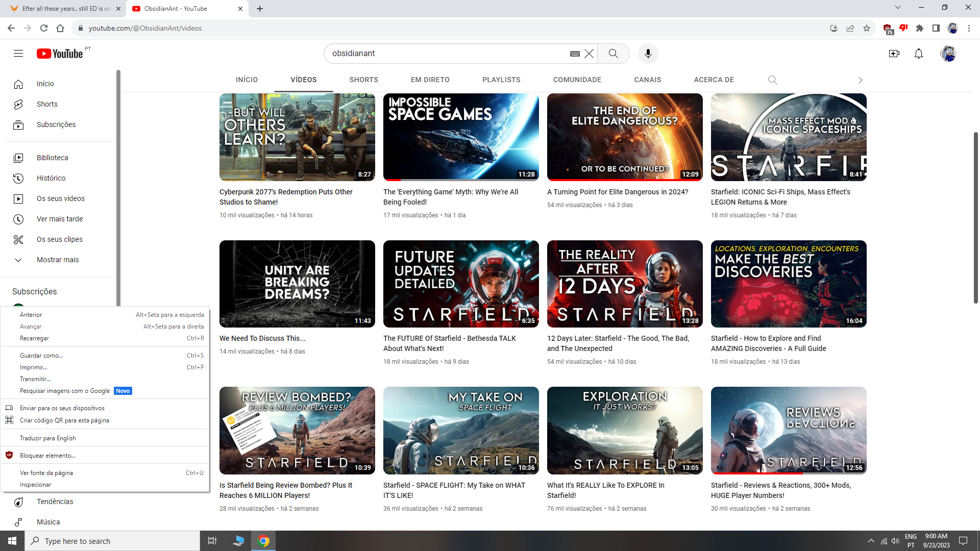This screenshot has height=551, width=980.
Task: Open 'A Turning Point for Elite Dangerous' title
Action: click(x=618, y=192)
